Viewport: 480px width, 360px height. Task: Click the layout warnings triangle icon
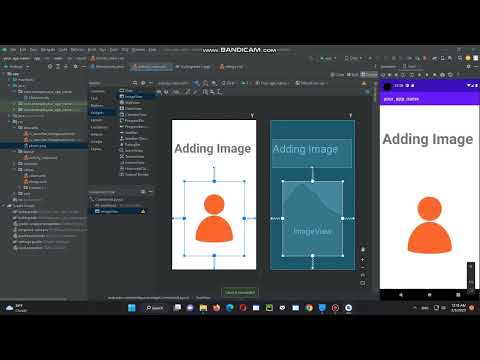(x=364, y=83)
